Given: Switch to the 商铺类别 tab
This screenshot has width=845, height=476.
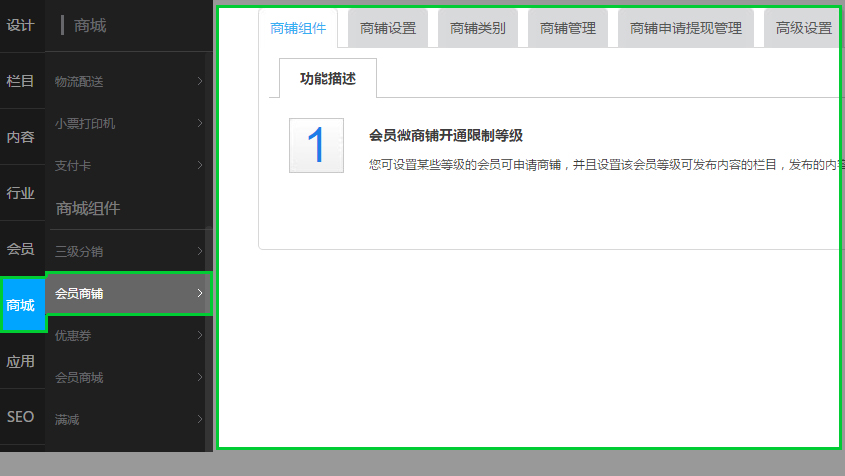Looking at the screenshot, I should pos(478,29).
